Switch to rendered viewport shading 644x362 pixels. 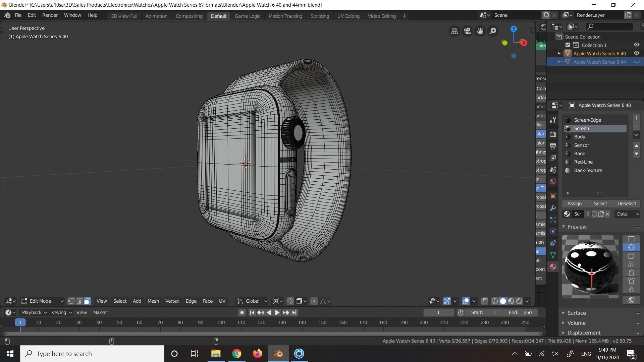coord(519,301)
